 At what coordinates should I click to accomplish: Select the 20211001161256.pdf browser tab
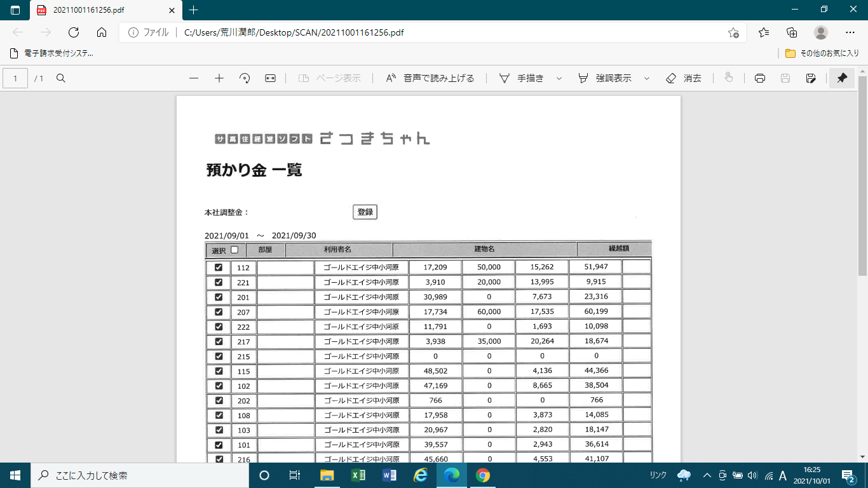(102, 10)
